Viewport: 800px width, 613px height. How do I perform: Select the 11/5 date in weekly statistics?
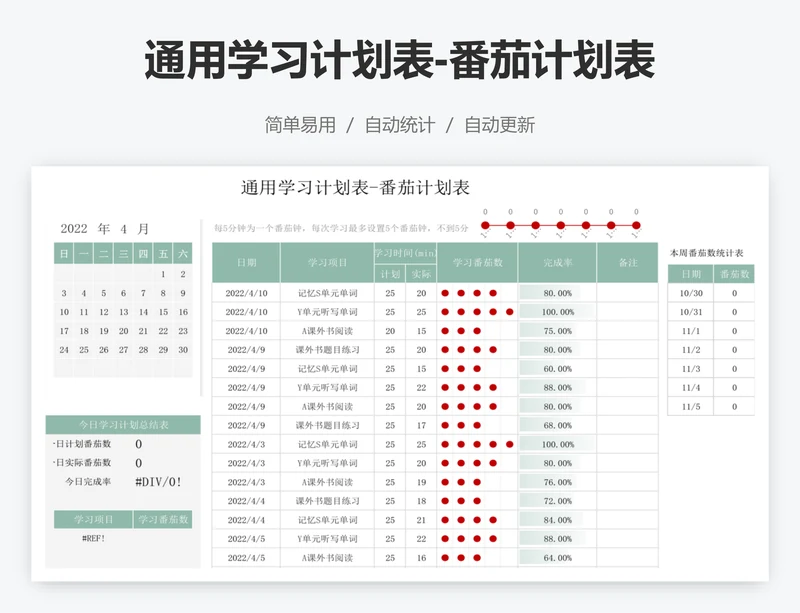(x=691, y=406)
